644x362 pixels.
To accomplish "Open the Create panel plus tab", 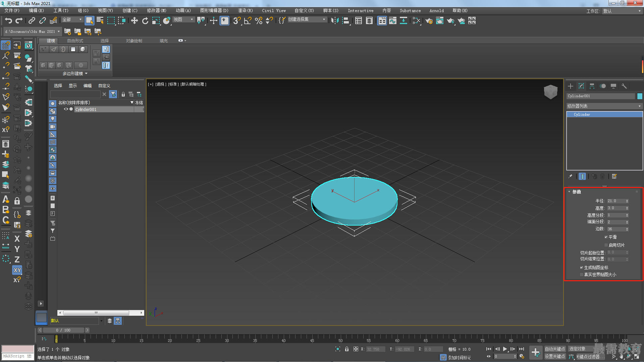I will coord(571,86).
